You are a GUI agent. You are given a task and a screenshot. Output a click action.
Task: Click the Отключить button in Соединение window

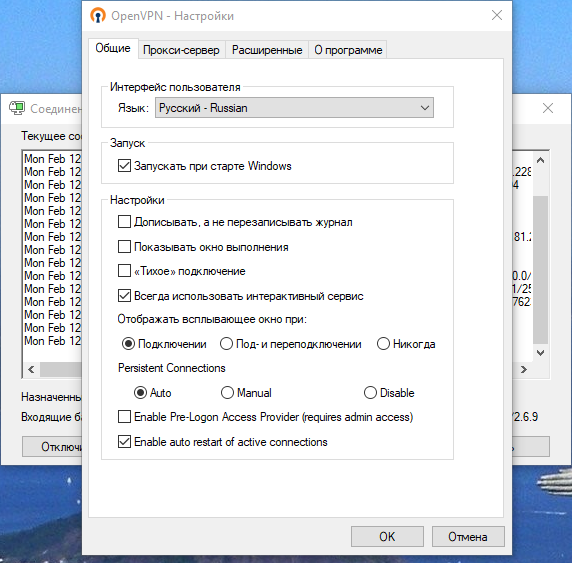[x=52, y=446]
